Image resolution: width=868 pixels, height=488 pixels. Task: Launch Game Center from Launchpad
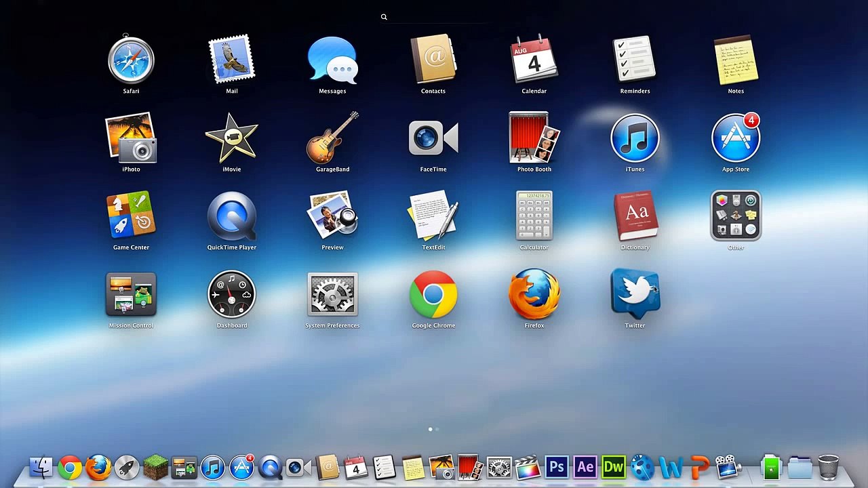(x=131, y=216)
